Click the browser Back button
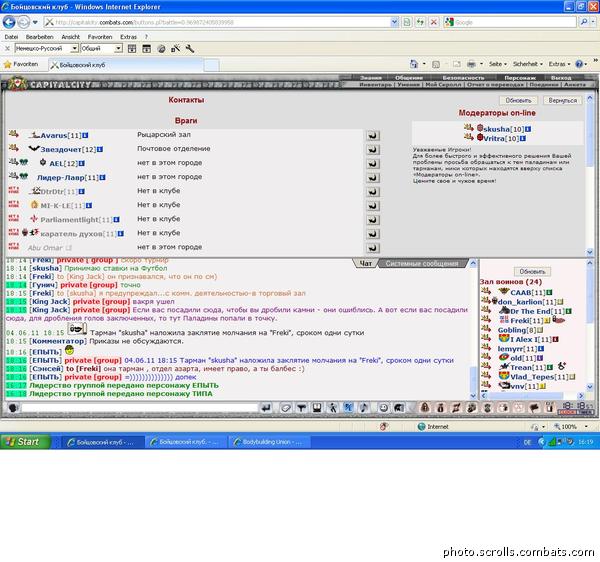The image size is (600, 562). 9,22
